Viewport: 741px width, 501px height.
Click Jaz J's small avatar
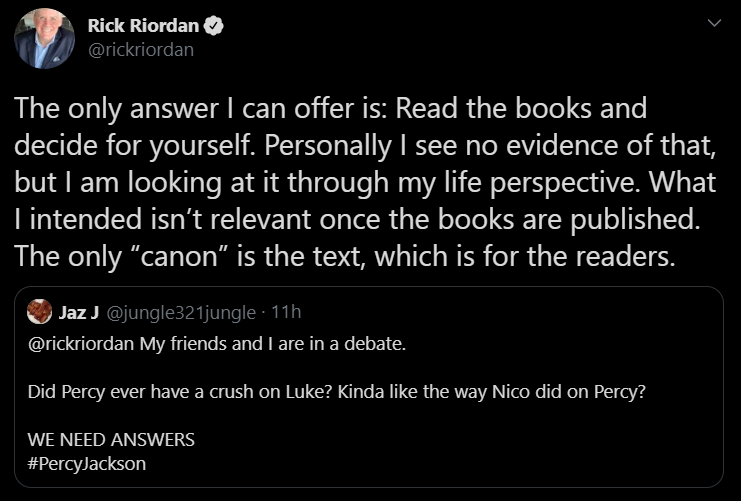click(x=40, y=313)
